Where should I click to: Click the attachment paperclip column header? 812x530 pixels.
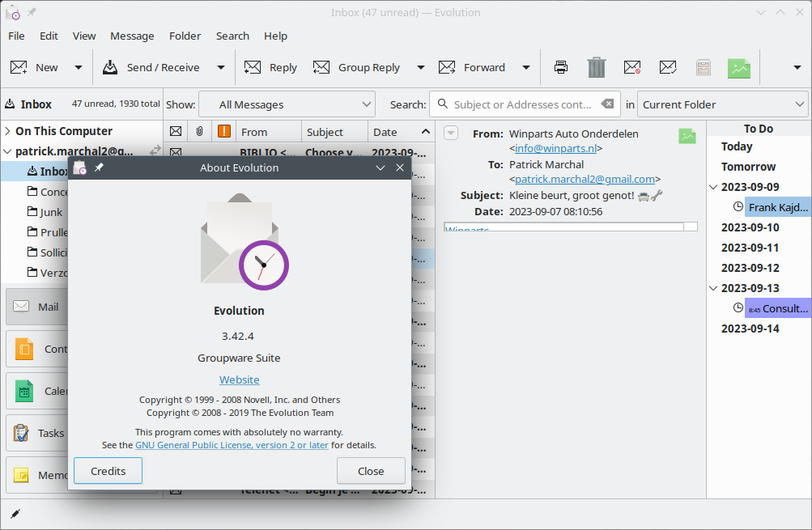tap(199, 131)
